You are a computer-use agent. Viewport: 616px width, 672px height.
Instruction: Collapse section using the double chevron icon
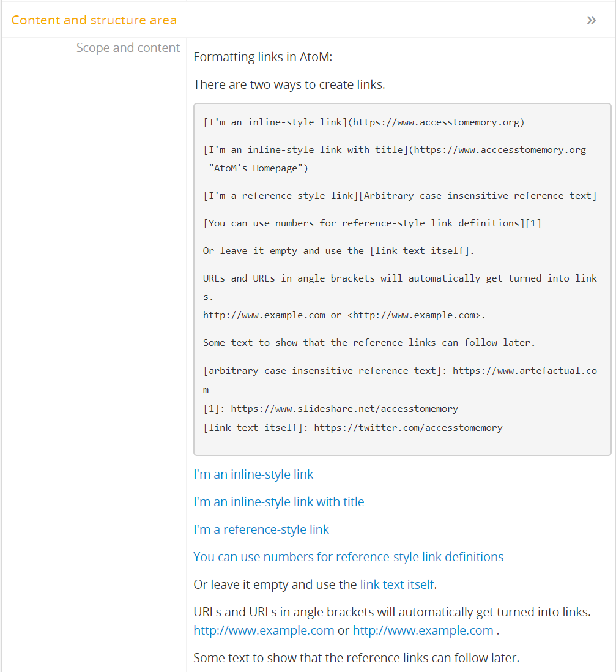591,20
